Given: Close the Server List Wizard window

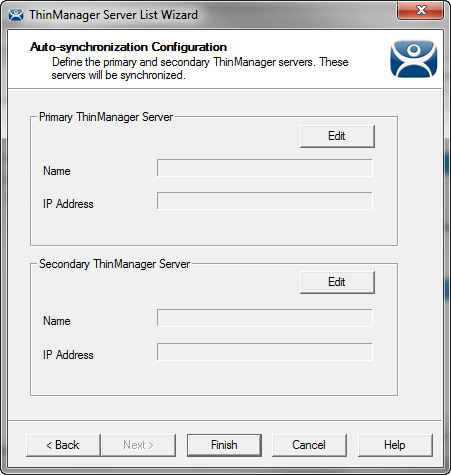Looking at the screenshot, I should pos(421,10).
